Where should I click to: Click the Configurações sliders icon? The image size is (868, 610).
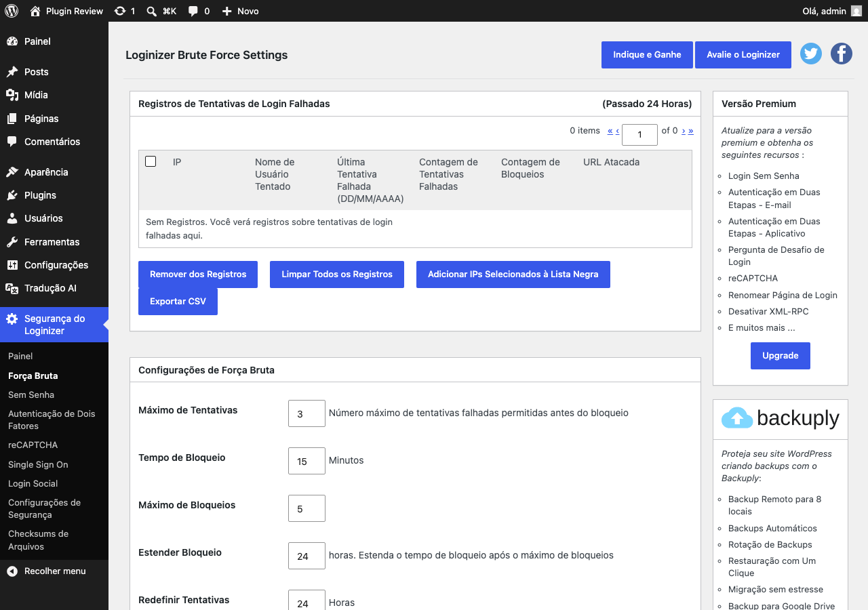[x=12, y=265]
